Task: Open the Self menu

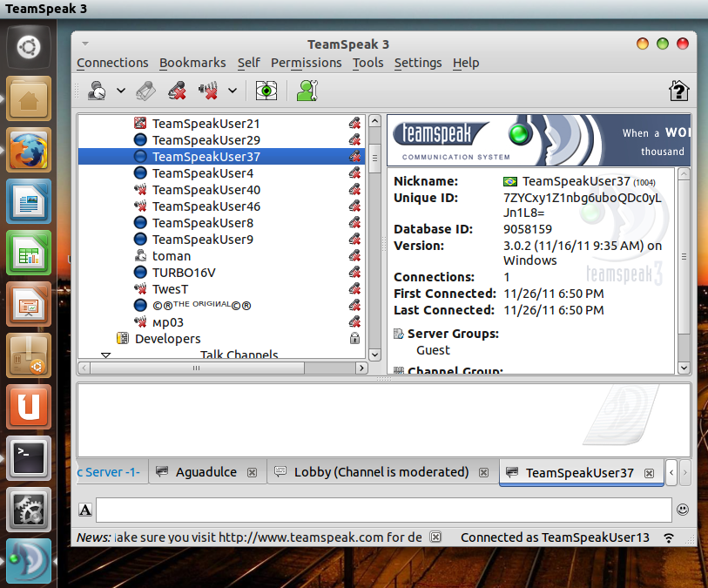Action: (249, 63)
